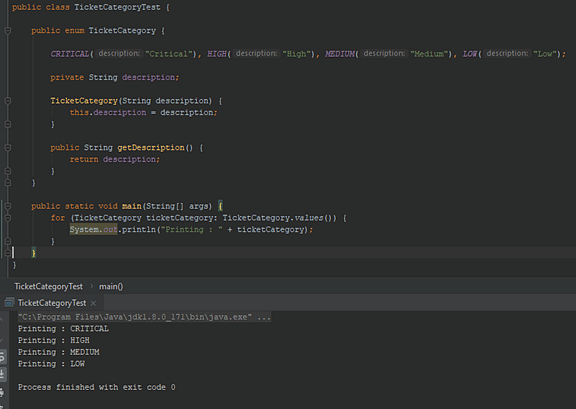Close the TicketCategoryTest run tab
Viewport: 576px width, 409px height.
(x=93, y=303)
